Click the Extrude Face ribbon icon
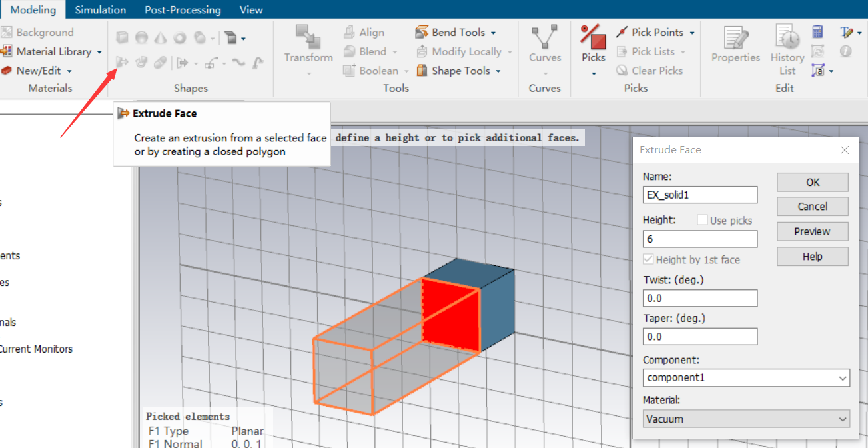 pyautogui.click(x=122, y=63)
